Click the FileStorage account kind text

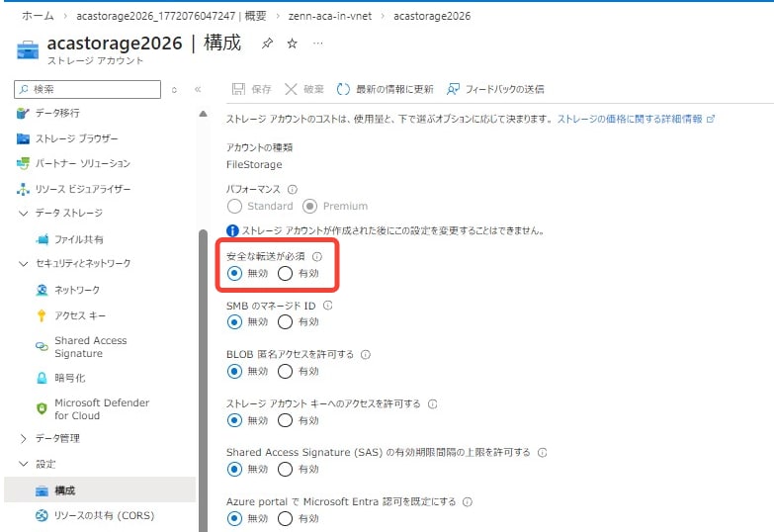tap(254, 164)
